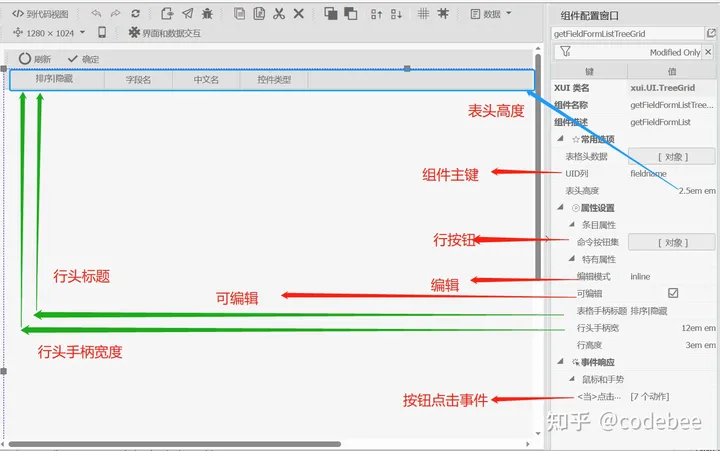Click the X delete icon in toolbar
The image size is (720, 451).
tap(300, 14)
